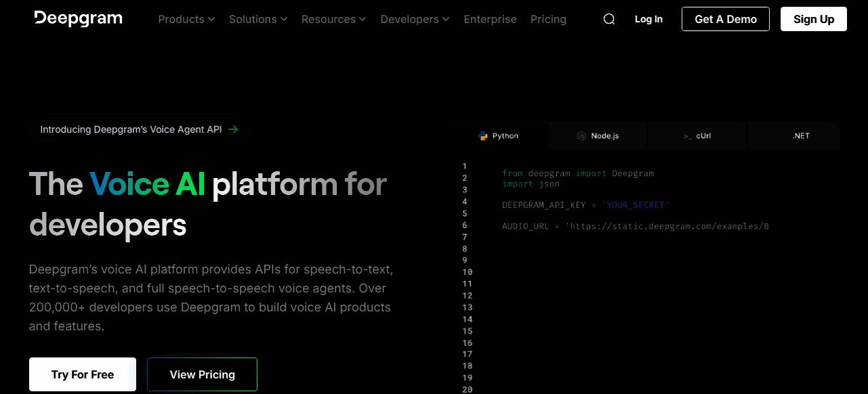868x394 pixels.
Task: Open the search magnifier icon
Action: 609,19
